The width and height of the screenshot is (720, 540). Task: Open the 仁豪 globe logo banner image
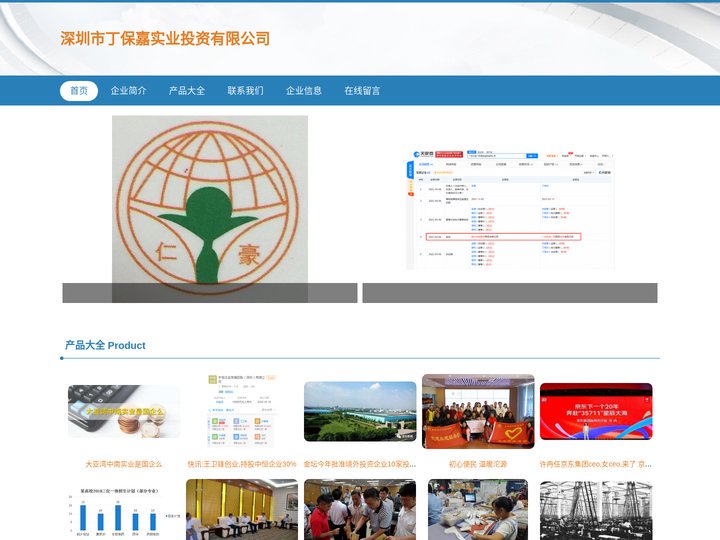click(x=210, y=209)
